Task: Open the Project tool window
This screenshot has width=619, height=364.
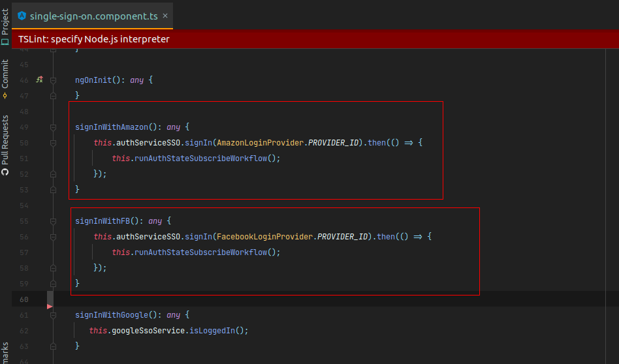Action: point(5,26)
